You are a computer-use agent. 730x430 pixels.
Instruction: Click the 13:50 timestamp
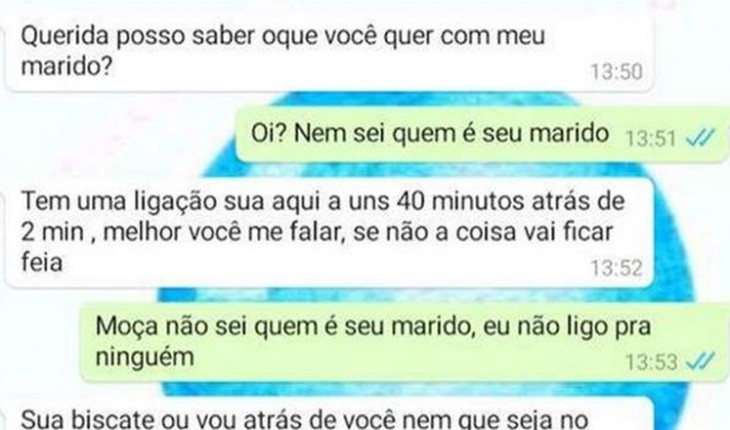[x=616, y=72]
